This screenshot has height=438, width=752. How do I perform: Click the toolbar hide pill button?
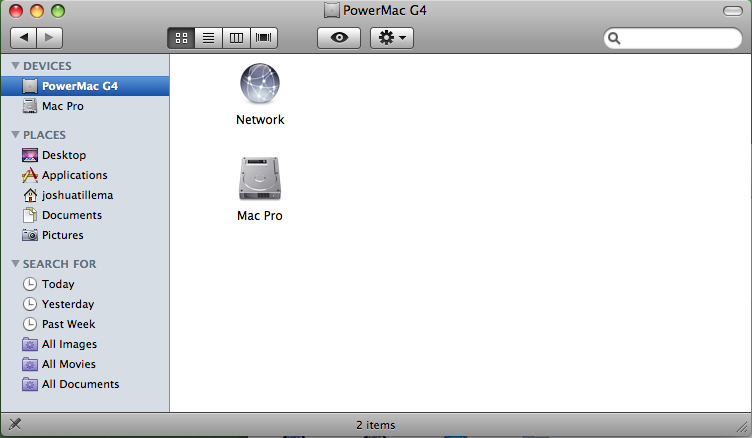[x=732, y=11]
